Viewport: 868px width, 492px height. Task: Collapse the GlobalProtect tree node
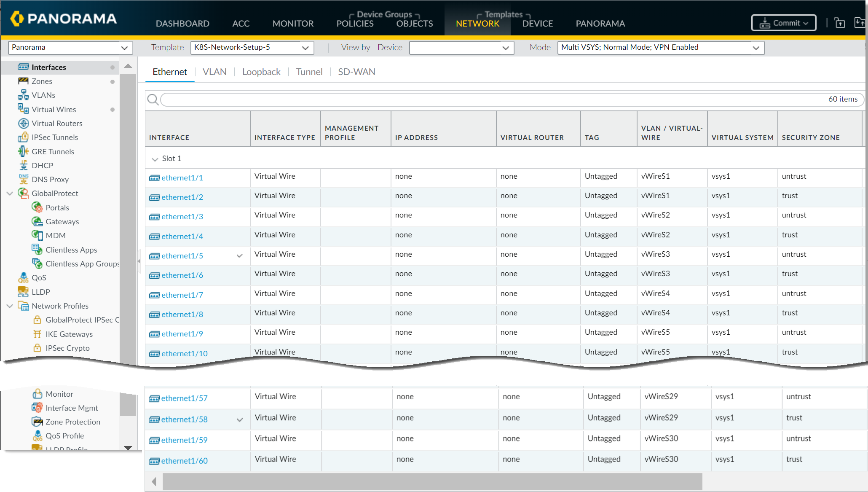click(x=10, y=194)
